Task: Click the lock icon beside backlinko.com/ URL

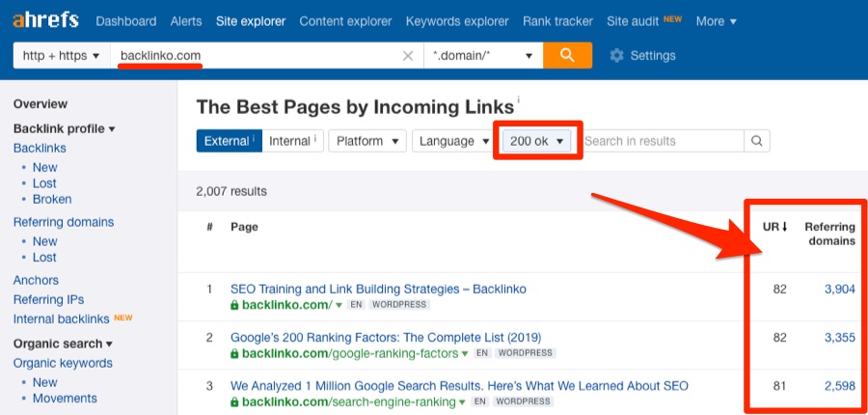Action: (234, 305)
